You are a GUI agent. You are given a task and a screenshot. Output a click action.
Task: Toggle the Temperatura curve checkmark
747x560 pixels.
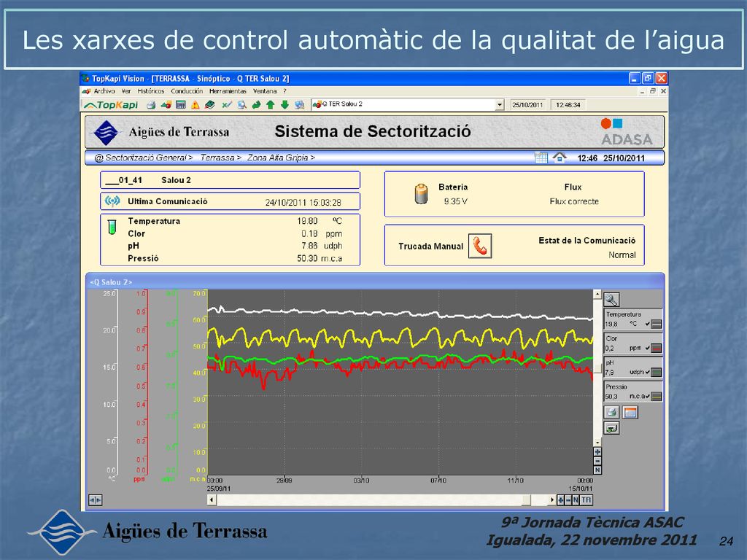(648, 324)
